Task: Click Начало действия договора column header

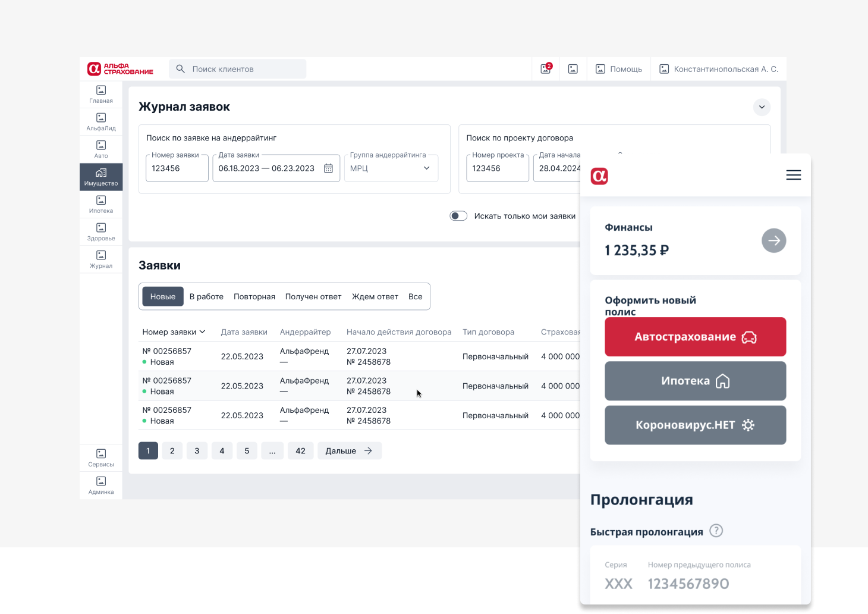Action: tap(399, 332)
